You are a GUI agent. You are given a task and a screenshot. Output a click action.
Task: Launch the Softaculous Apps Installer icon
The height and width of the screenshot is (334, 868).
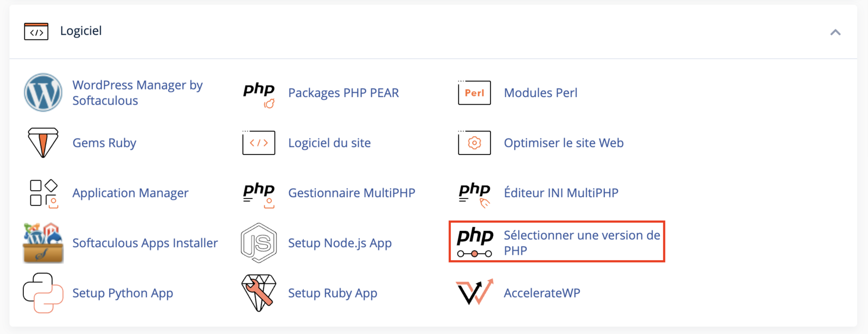(x=43, y=243)
